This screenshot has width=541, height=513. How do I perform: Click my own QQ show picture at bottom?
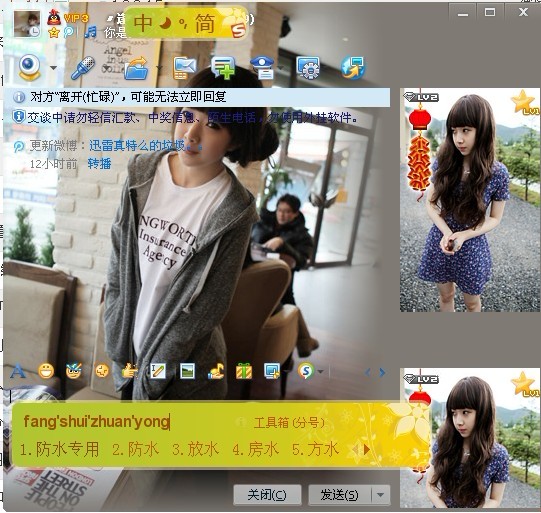[470, 438]
